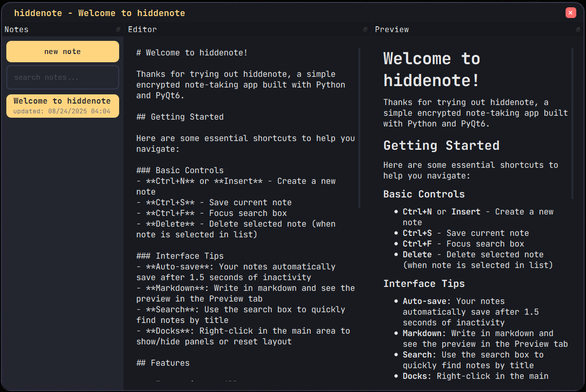The width and height of the screenshot is (586, 392).
Task: Close the hiddenote window
Action: point(571,13)
